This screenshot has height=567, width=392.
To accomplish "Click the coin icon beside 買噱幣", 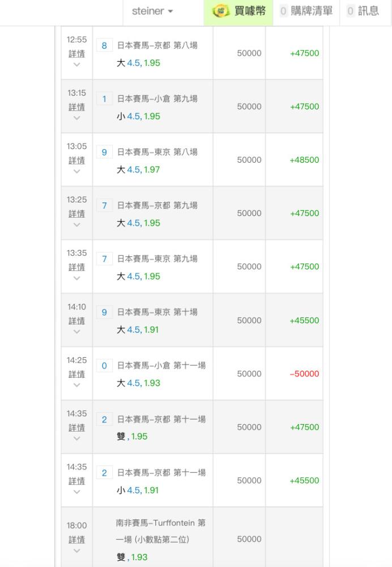I will (x=221, y=11).
